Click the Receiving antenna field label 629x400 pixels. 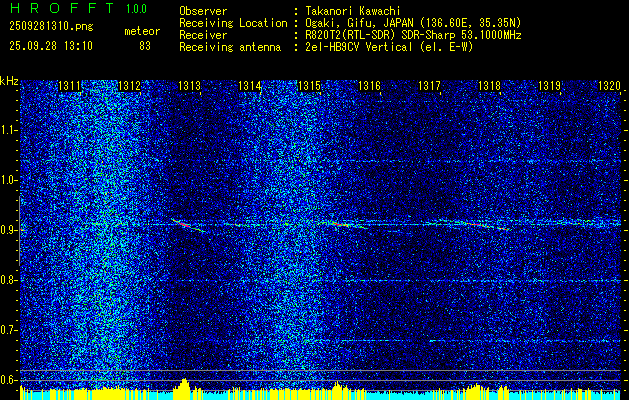[x=230, y=47]
